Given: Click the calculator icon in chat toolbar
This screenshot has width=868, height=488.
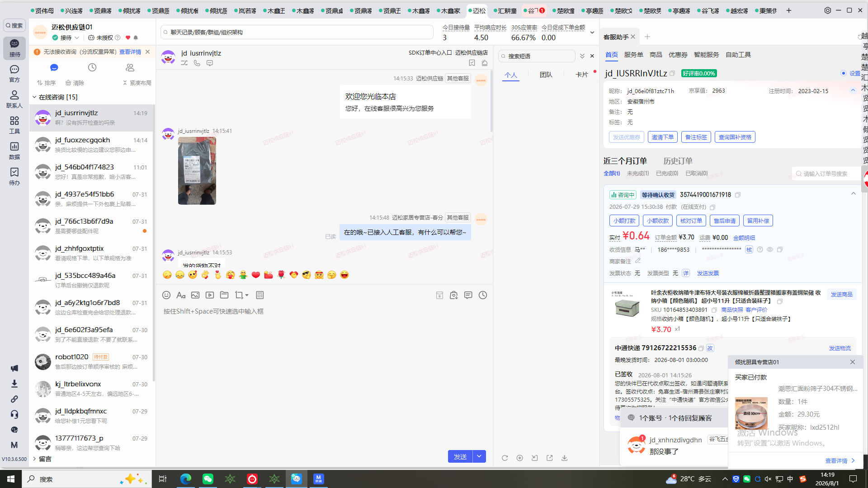Looking at the screenshot, I should click(260, 295).
